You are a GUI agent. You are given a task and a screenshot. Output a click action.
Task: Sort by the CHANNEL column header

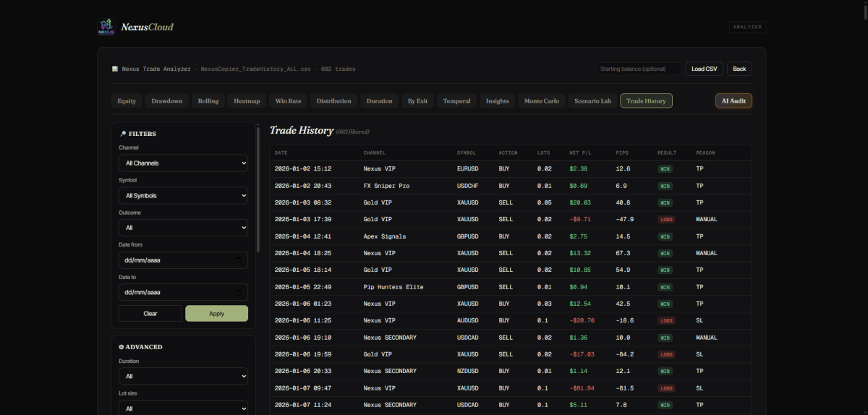click(375, 153)
